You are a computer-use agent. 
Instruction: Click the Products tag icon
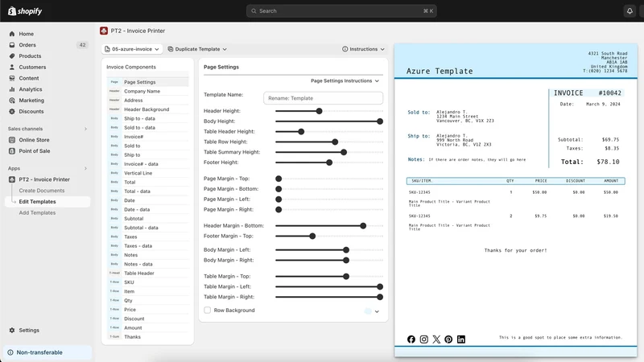12,56
